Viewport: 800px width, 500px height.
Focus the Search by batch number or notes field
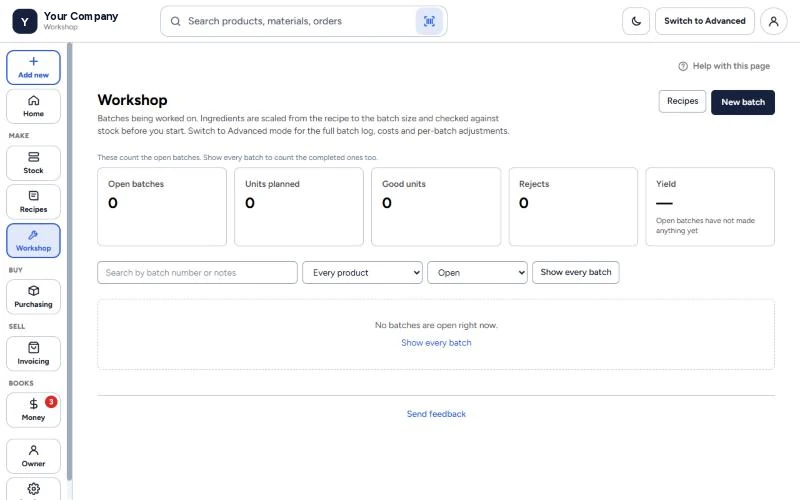point(197,272)
